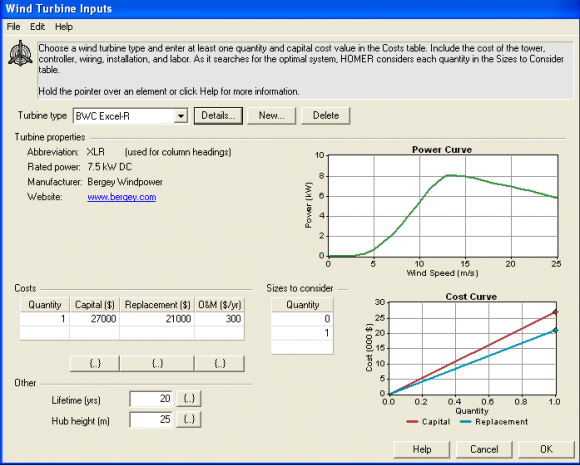Viewport: 580px width, 466px height.
Task: Click the empty second row in Costs table
Action: coord(132,333)
